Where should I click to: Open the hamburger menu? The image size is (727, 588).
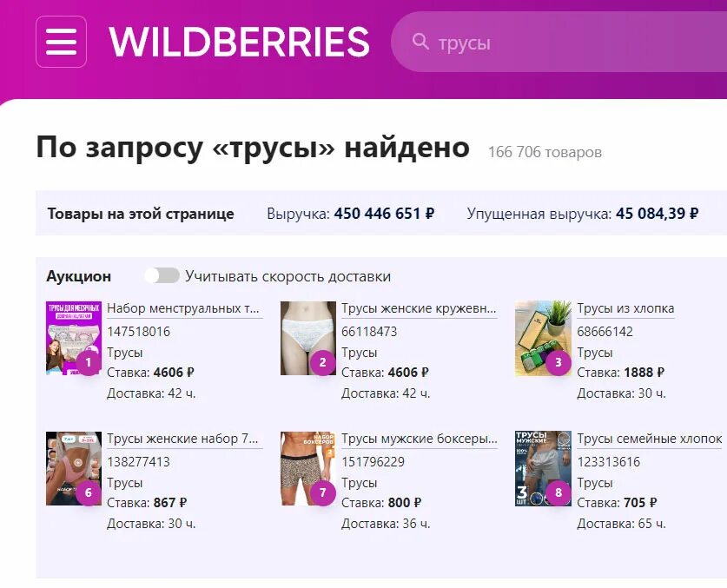coord(61,42)
